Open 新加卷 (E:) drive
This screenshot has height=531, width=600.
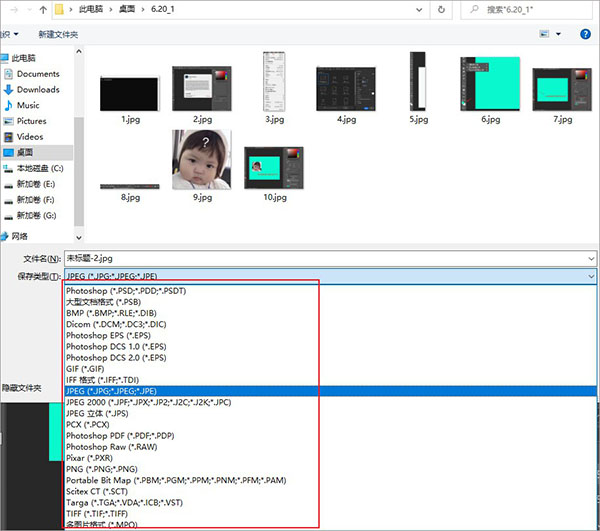tap(35, 184)
